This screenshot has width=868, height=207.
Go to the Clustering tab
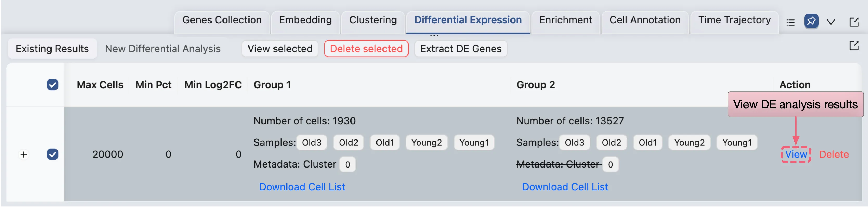(373, 20)
